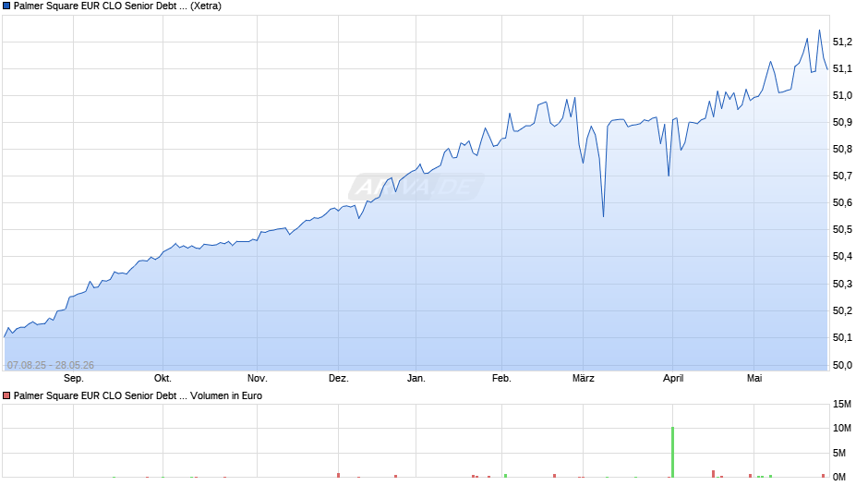This screenshot has height=486, width=868.
Task: Click the 'Jan.' month label
Action: [416, 379]
